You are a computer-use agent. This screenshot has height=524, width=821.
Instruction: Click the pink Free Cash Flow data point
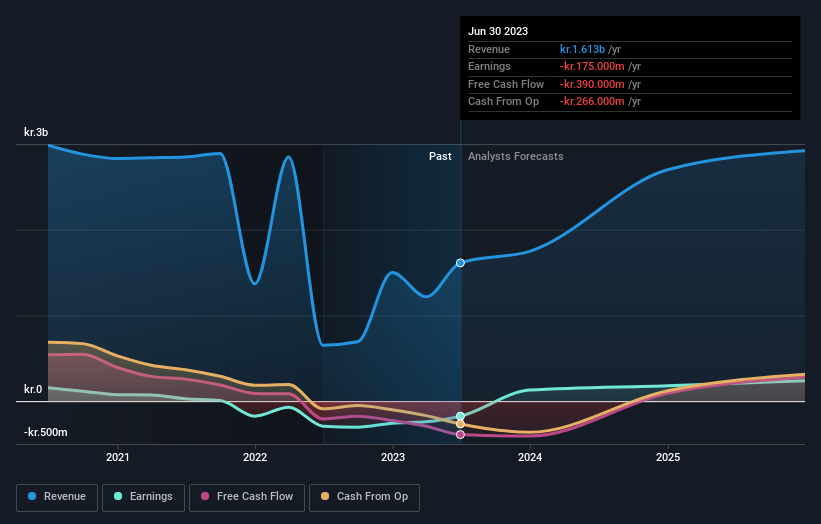[x=460, y=434]
